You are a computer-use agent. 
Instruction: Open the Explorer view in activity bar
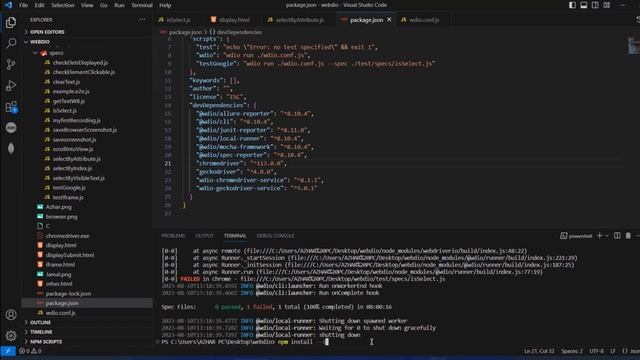pos(11,22)
